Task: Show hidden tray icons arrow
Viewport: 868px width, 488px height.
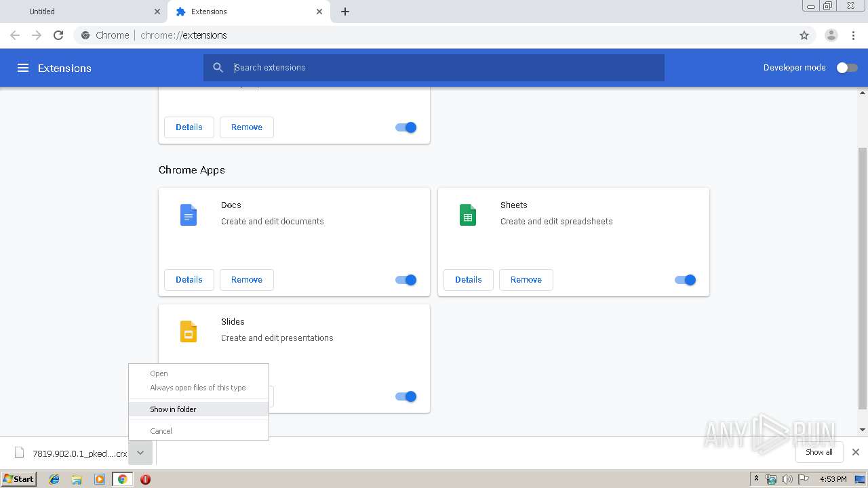Action: [757, 479]
